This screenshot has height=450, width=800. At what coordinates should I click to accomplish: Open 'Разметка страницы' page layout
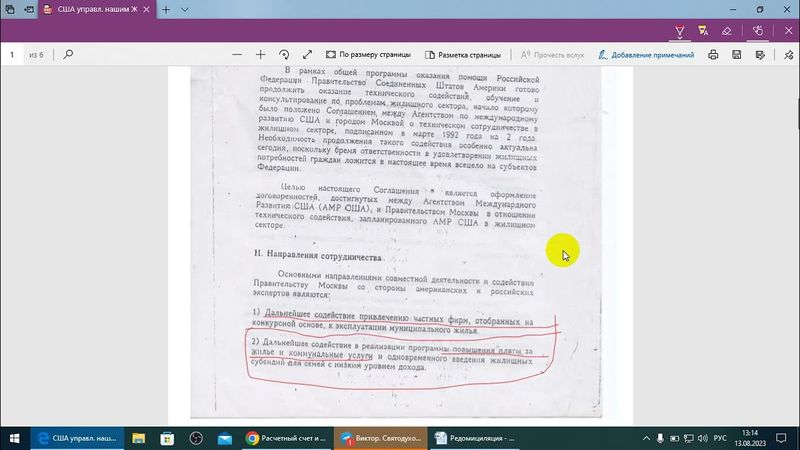pyautogui.click(x=463, y=55)
